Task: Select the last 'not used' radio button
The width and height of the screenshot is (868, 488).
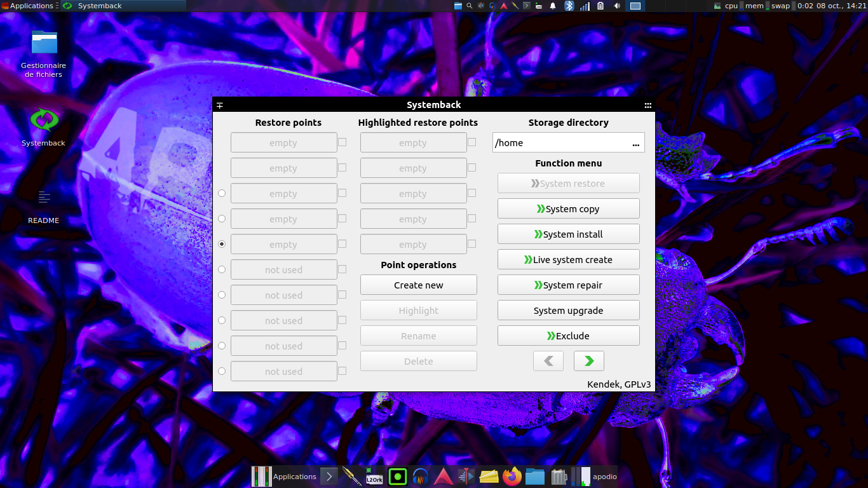Action: coord(222,371)
